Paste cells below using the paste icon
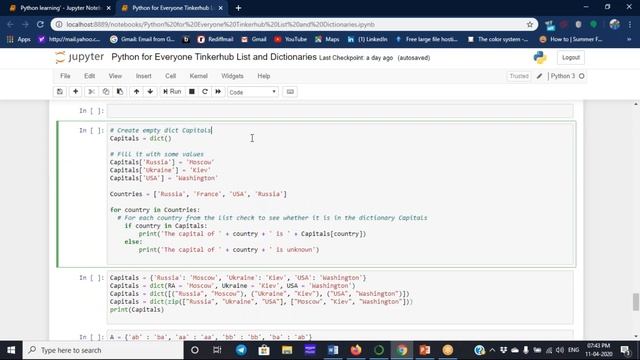The width and height of the screenshot is (640, 360). pos(120,92)
